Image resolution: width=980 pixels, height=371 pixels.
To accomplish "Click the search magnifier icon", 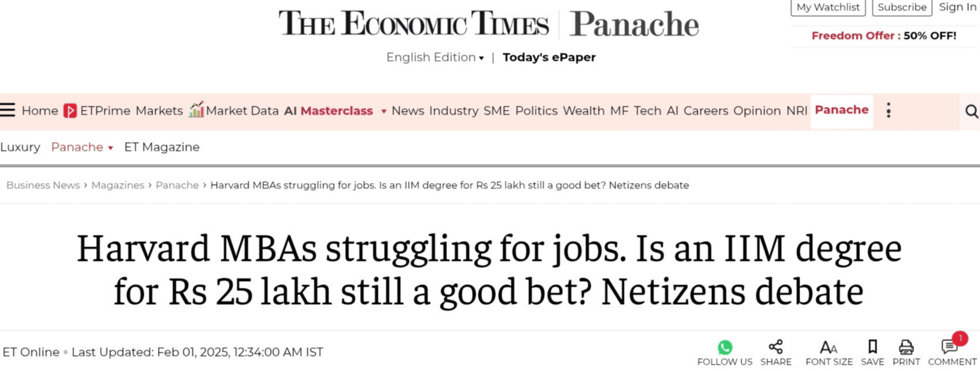I will click(x=971, y=111).
